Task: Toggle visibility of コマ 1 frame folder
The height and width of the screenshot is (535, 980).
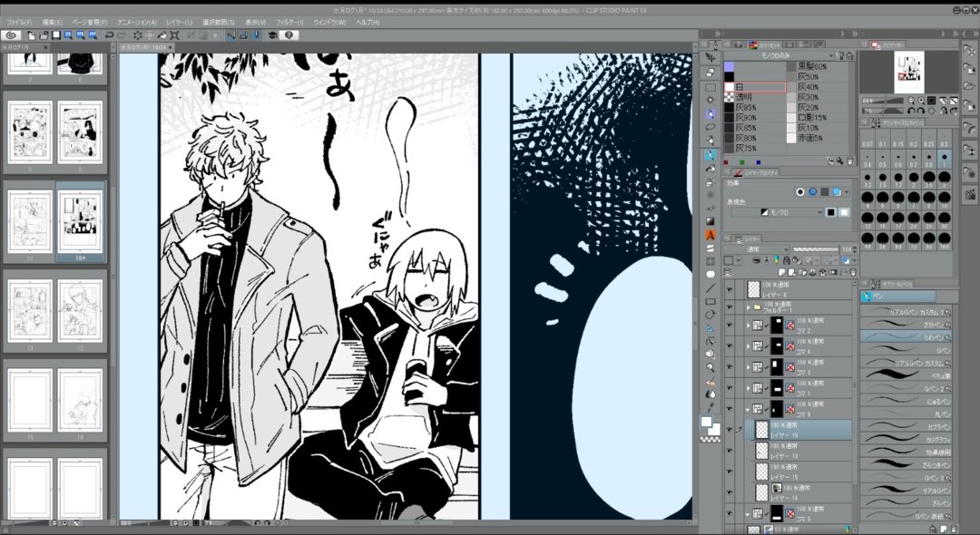Action: click(729, 388)
